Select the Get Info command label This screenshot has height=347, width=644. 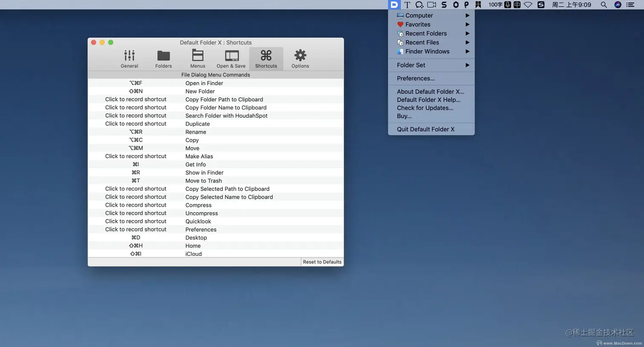coord(195,165)
